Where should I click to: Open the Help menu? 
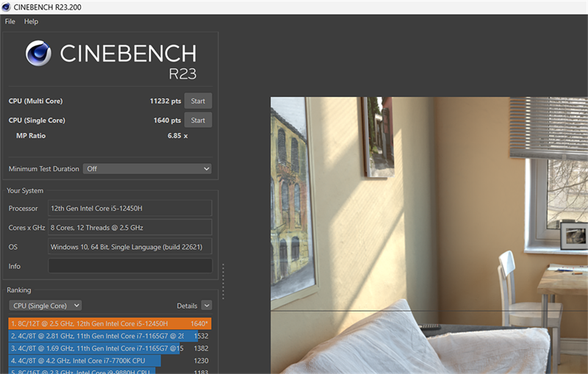(31, 21)
